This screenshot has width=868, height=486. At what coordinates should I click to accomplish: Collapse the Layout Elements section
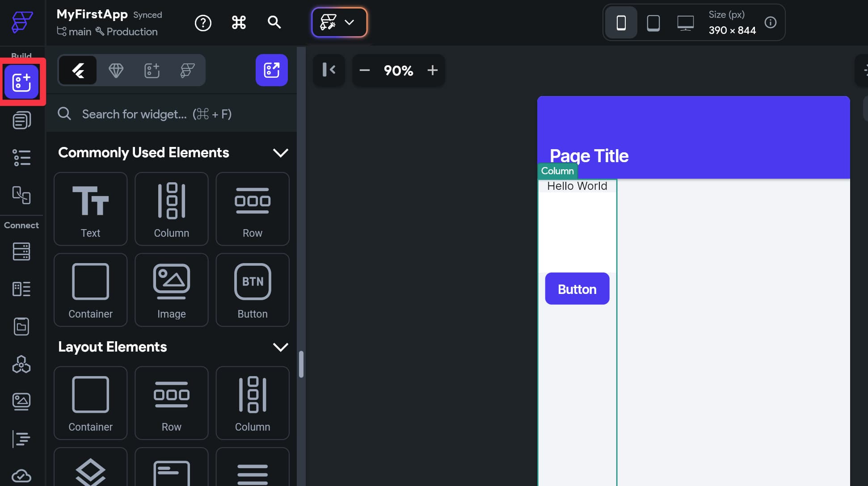[x=280, y=347]
